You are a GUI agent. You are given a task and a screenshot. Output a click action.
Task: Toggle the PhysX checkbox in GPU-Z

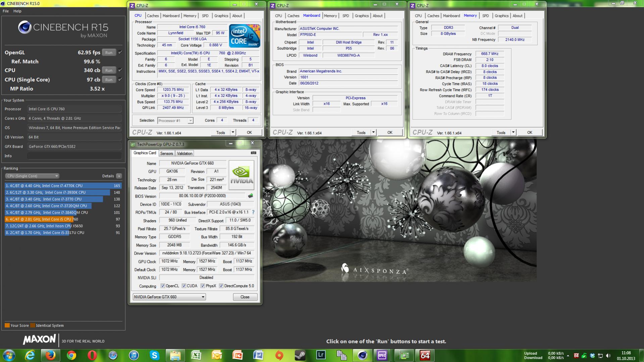coord(203,286)
